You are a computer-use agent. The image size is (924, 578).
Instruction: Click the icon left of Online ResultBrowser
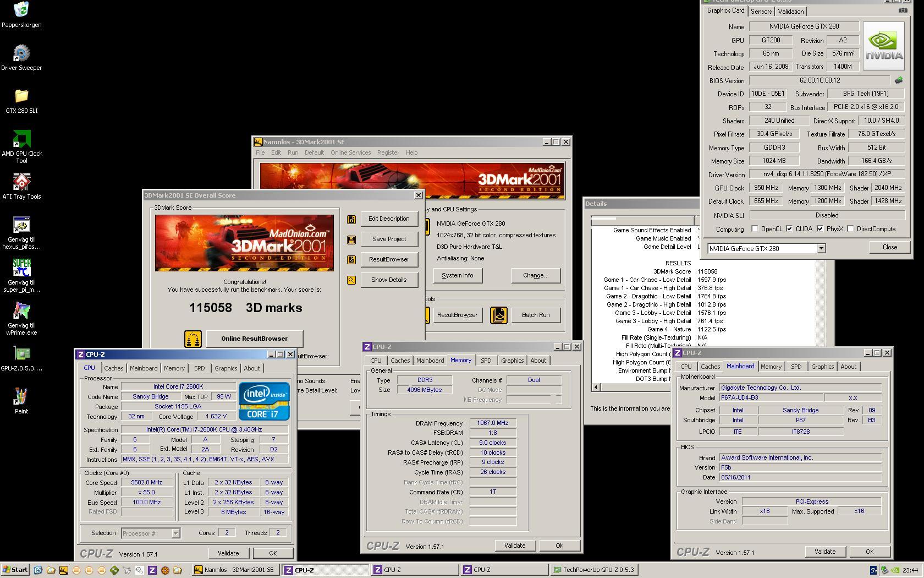(193, 339)
